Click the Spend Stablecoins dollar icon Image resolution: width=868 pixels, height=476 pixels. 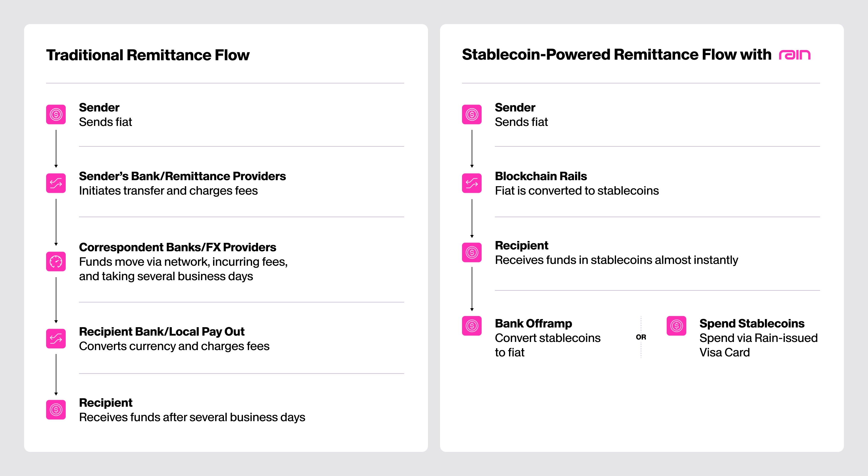click(676, 326)
